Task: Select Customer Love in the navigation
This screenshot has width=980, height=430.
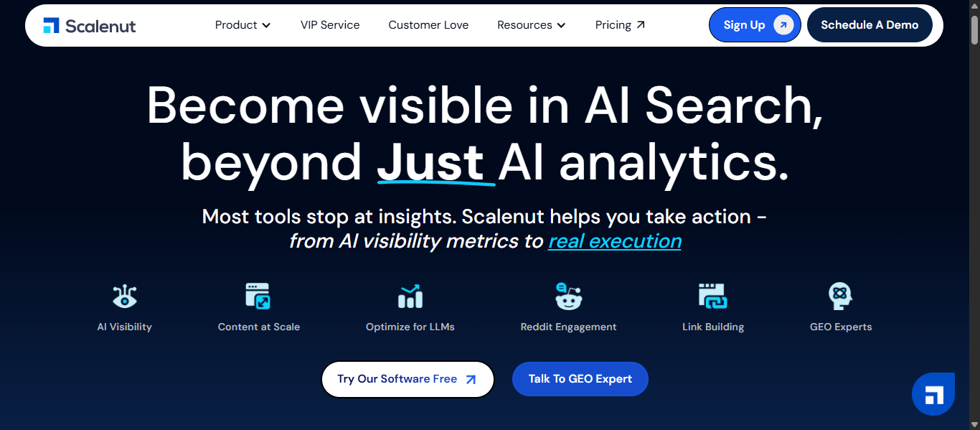Action: pyautogui.click(x=428, y=24)
